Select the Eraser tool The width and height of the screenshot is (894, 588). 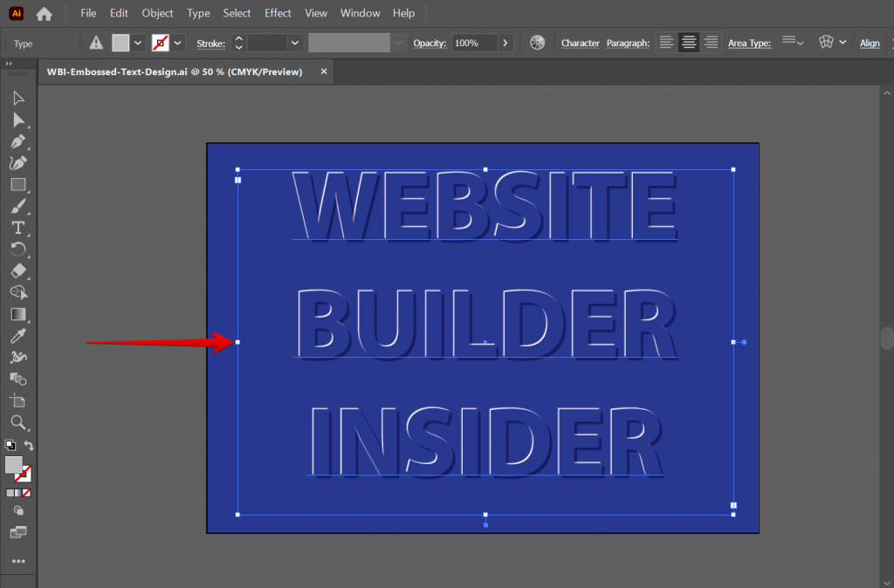click(x=19, y=271)
